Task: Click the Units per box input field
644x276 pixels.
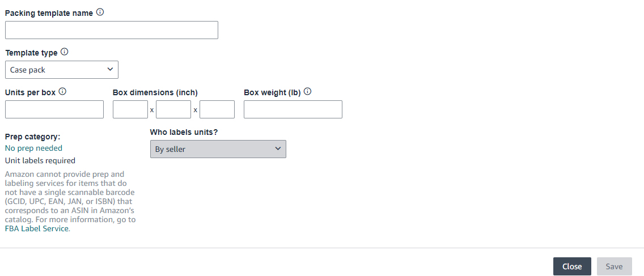Action: click(54, 109)
